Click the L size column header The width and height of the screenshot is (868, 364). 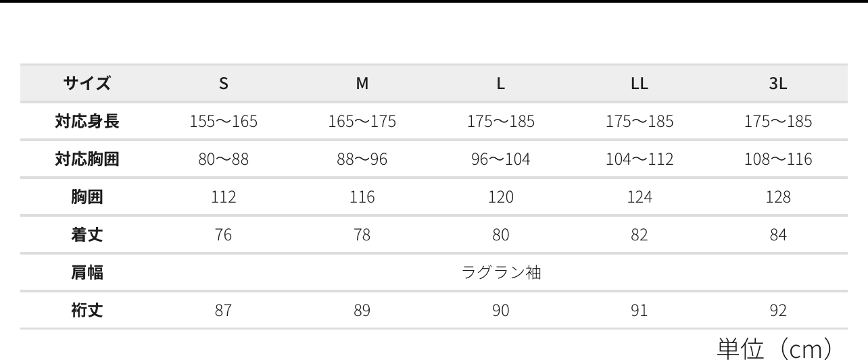tap(501, 84)
